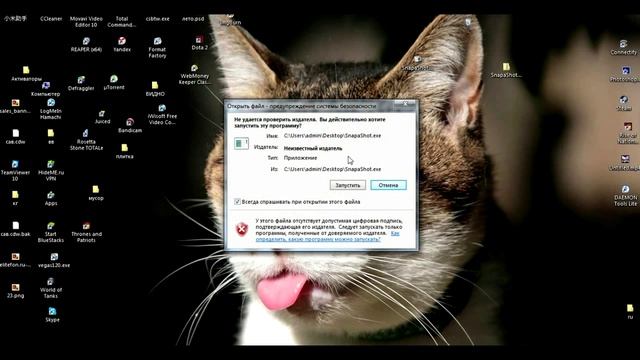Select the ВИДЮО folder icon
The width and height of the screenshot is (640, 360).
pyautogui.click(x=155, y=89)
